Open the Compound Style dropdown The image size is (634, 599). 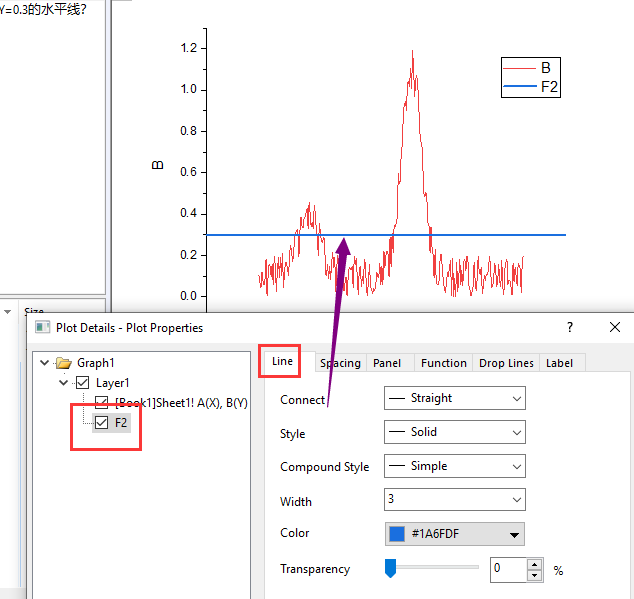pos(454,466)
